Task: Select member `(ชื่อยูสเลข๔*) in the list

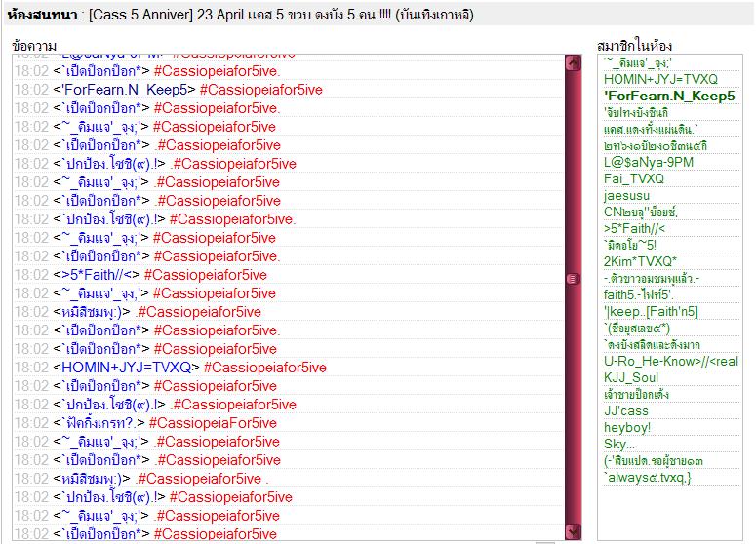Action: tap(636, 329)
